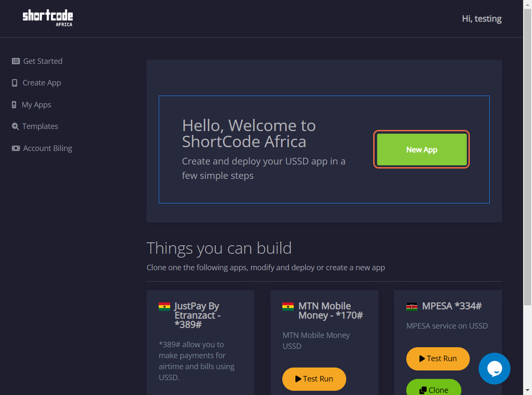Image resolution: width=532 pixels, height=395 pixels.
Task: Click the Get Started list icon
Action: click(x=16, y=61)
